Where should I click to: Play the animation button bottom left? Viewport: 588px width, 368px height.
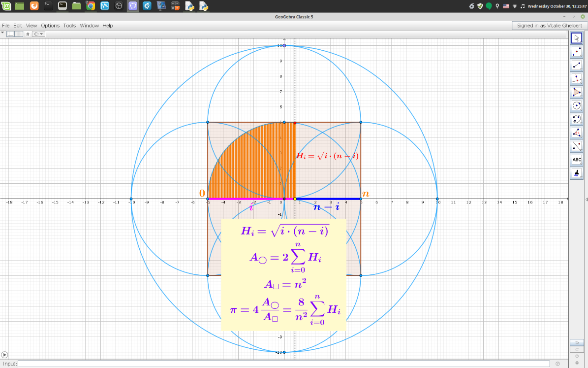[x=4, y=355]
